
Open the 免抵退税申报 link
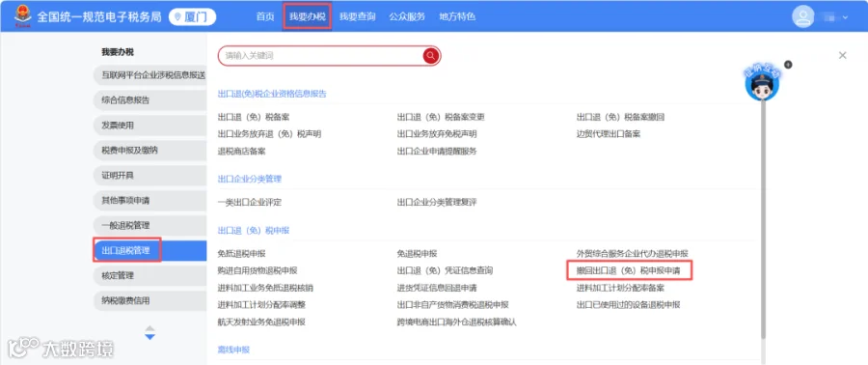pos(242,254)
